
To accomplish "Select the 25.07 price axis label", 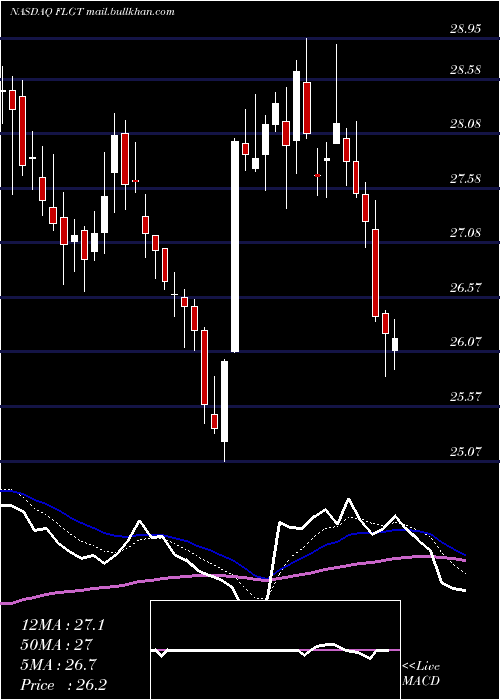I will click(465, 452).
